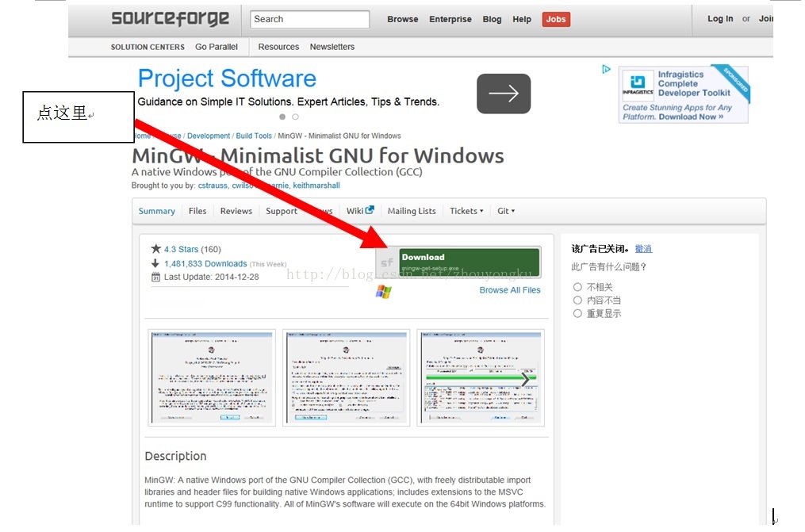
Task: Click the sf logo beside Download
Action: coord(387,262)
